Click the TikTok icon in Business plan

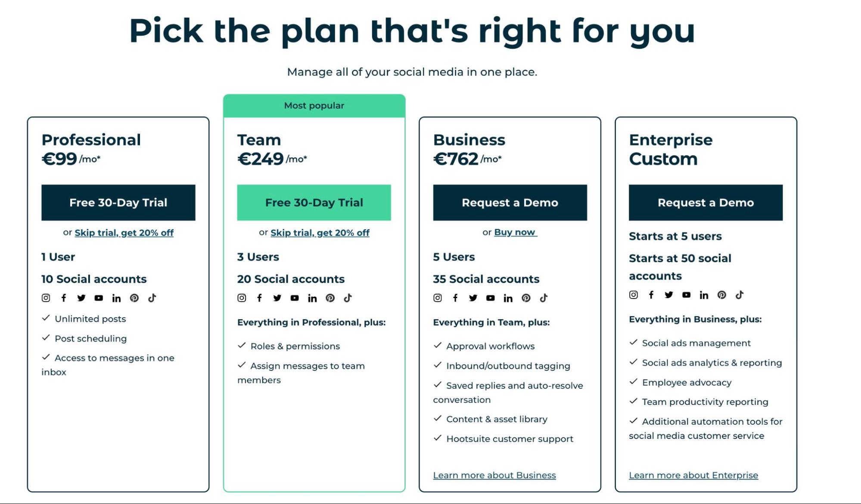click(x=544, y=298)
